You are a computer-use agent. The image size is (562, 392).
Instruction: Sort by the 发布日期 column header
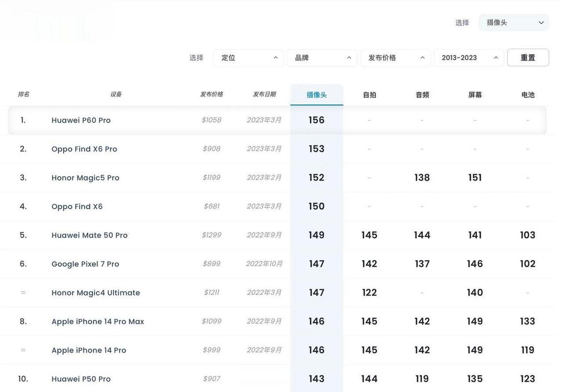click(264, 94)
